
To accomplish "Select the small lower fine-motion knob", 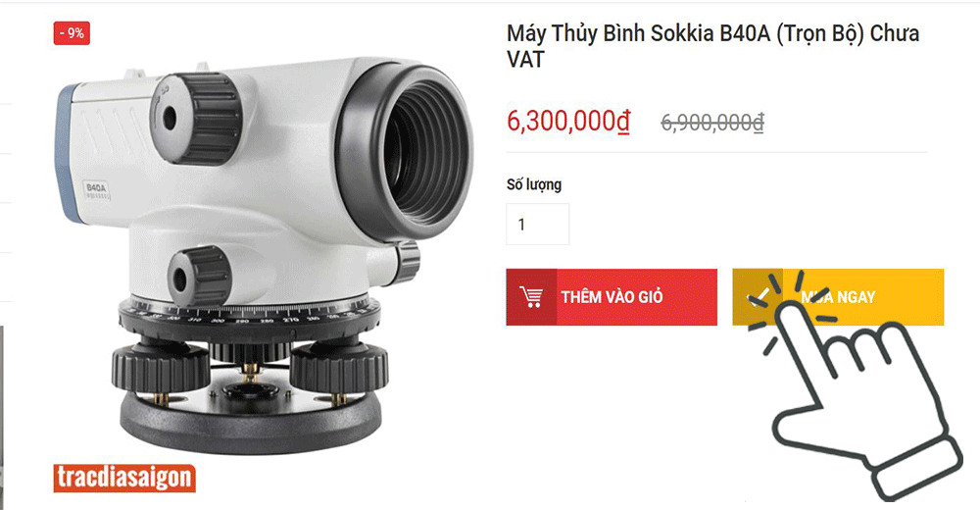I will (x=199, y=278).
